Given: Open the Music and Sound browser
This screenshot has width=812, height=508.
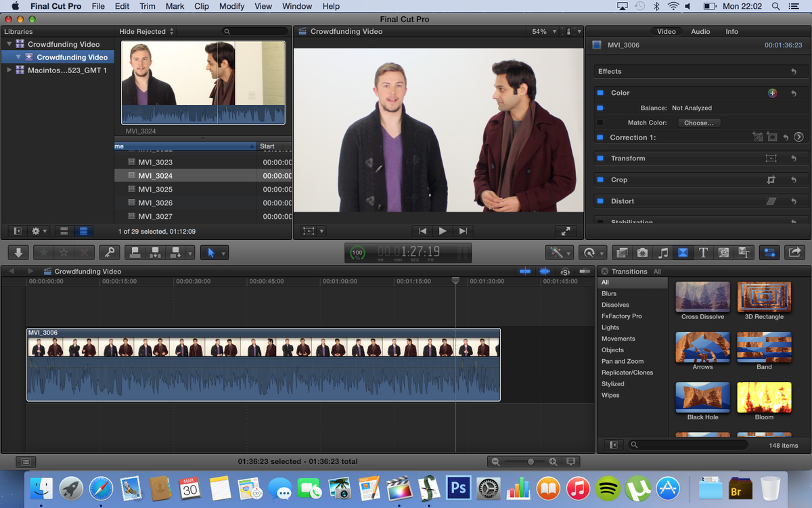Looking at the screenshot, I should (664, 252).
